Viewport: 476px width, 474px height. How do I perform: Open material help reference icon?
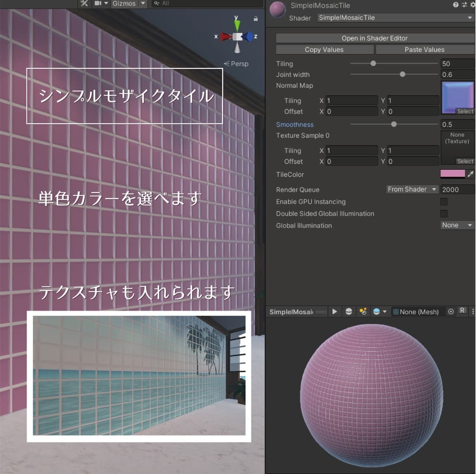tap(456, 5)
